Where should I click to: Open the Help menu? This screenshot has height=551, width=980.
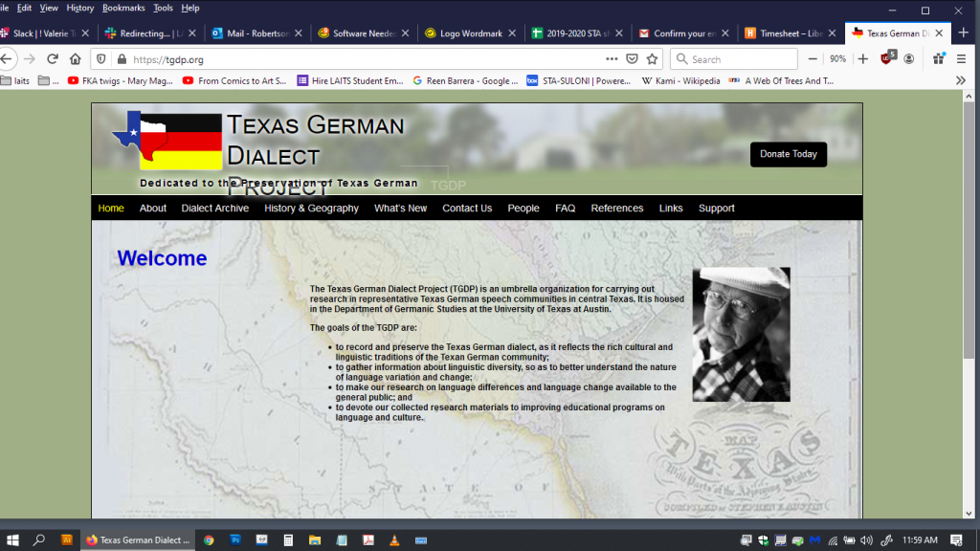[190, 8]
